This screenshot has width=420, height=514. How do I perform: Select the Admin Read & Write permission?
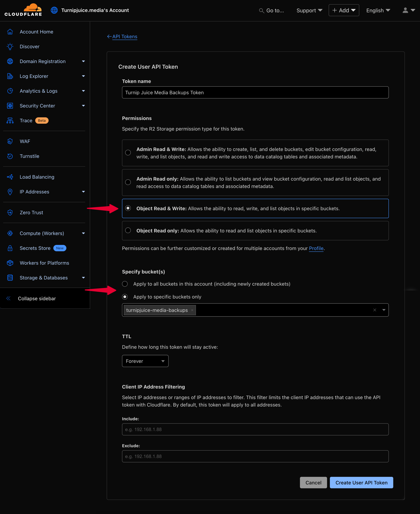128,152
